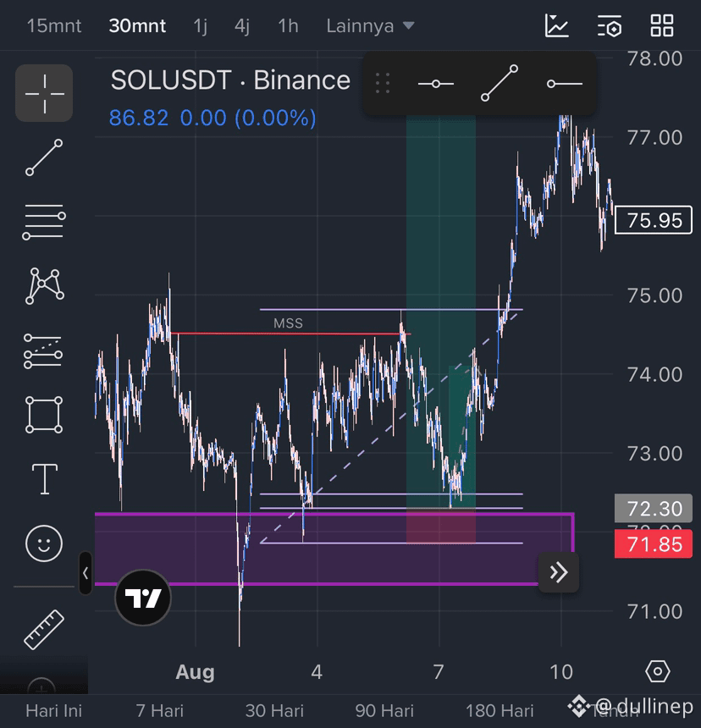
Task: Open the emoji sticker tool
Action: point(44,543)
